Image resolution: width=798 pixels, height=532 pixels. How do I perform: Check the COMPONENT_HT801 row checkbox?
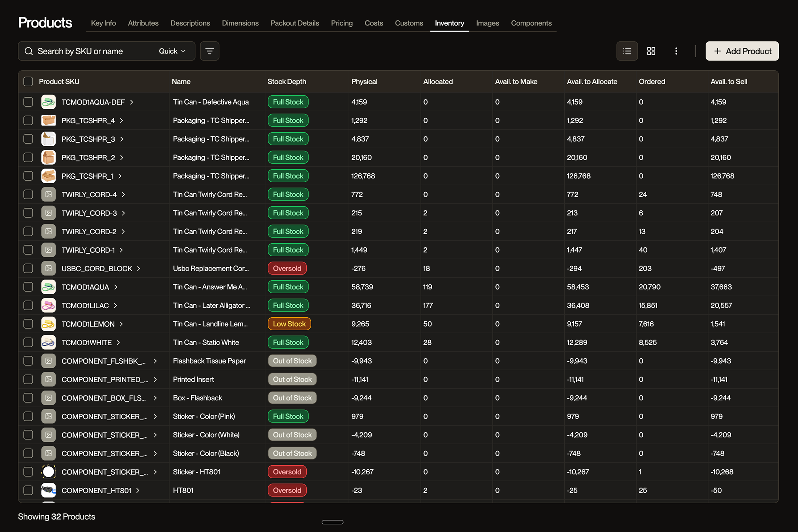[28, 490]
